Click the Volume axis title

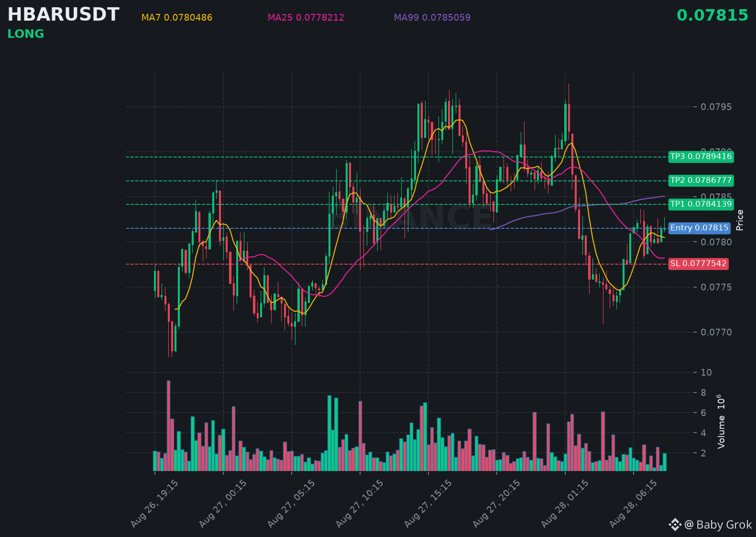tap(721, 421)
